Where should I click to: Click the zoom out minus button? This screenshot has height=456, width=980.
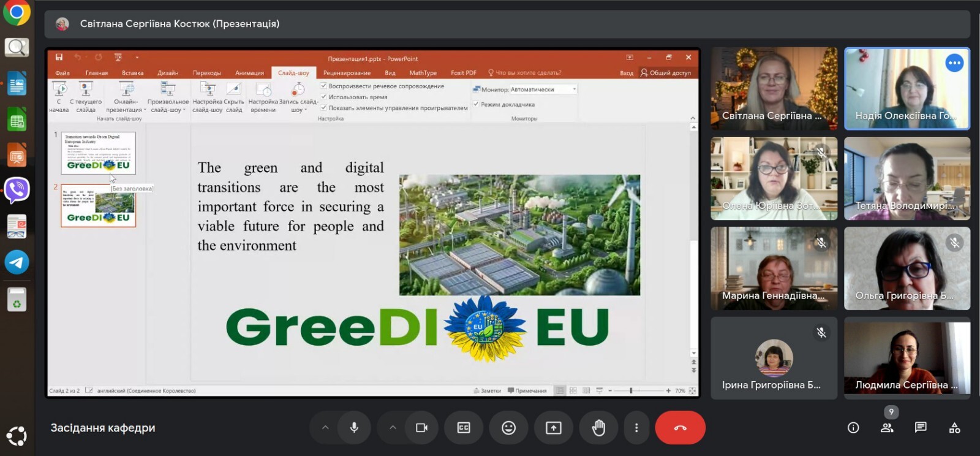click(610, 390)
